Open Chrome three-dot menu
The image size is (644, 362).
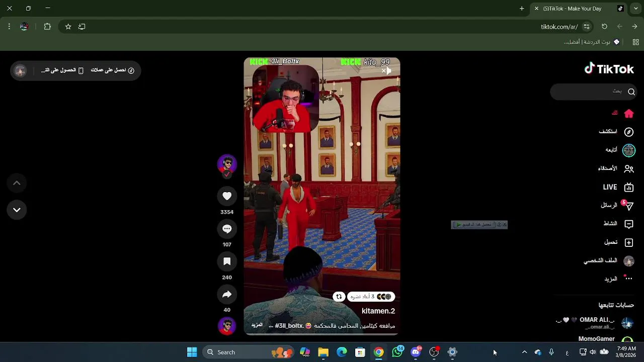pos(9,27)
